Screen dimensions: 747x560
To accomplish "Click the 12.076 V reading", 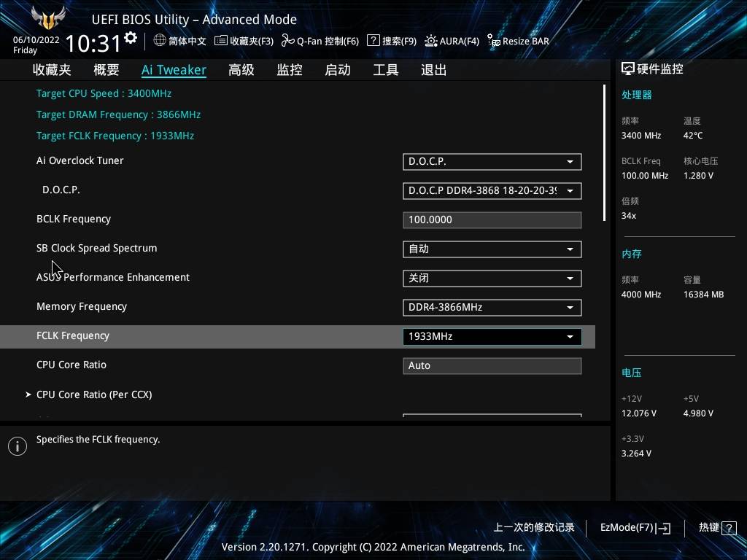I will 639,413.
